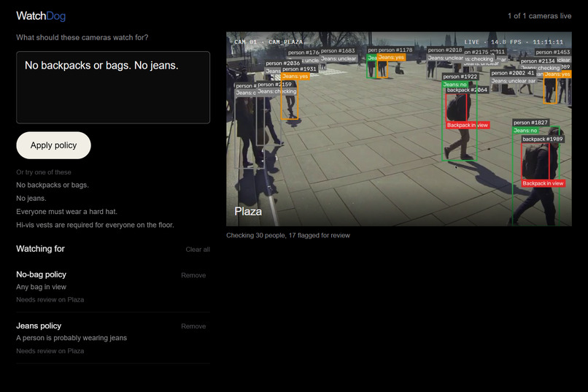Image resolution: width=588 pixels, height=392 pixels.
Task: Click the 'Watching for' heading
Action: click(x=41, y=249)
